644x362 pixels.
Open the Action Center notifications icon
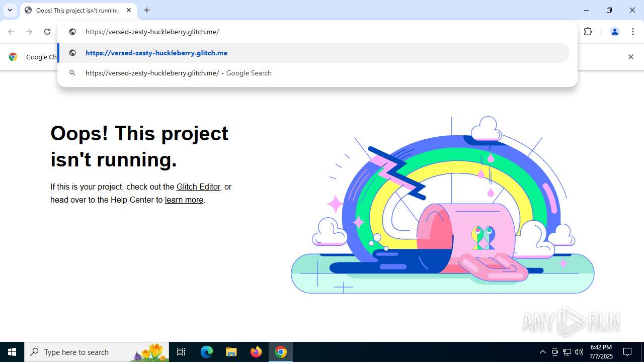point(628,352)
